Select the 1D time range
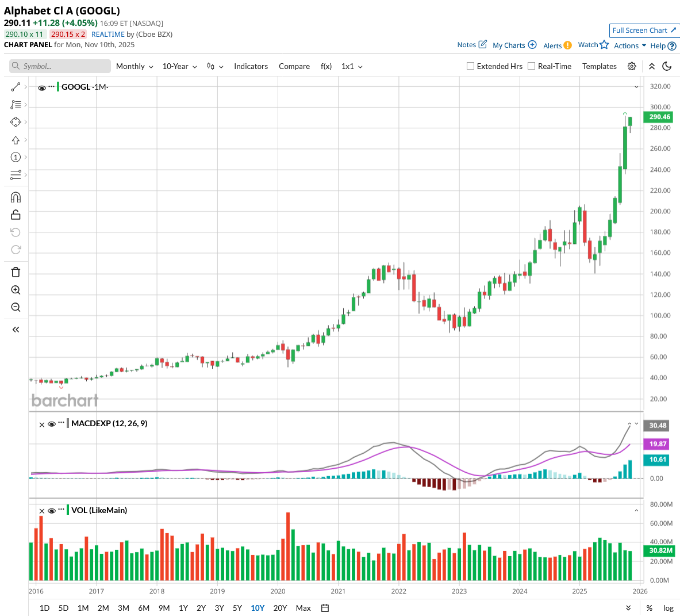Image resolution: width=680 pixels, height=616 pixels. point(44,608)
